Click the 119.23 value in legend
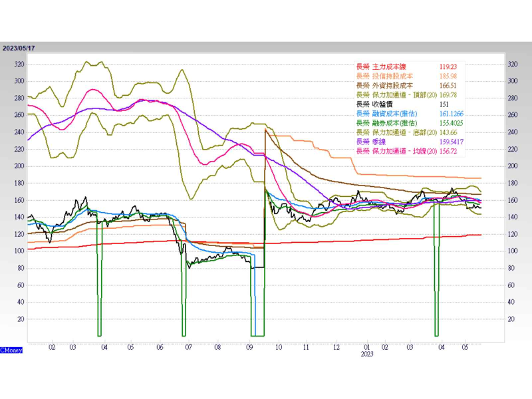 [x=448, y=67]
